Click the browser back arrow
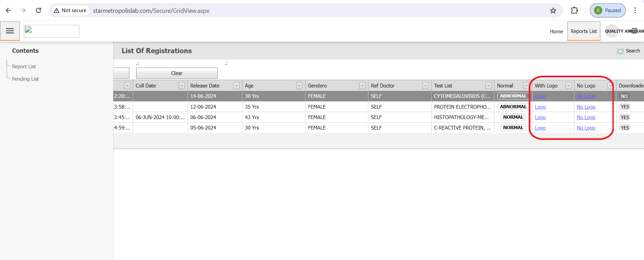This screenshot has width=644, height=260. (8, 10)
